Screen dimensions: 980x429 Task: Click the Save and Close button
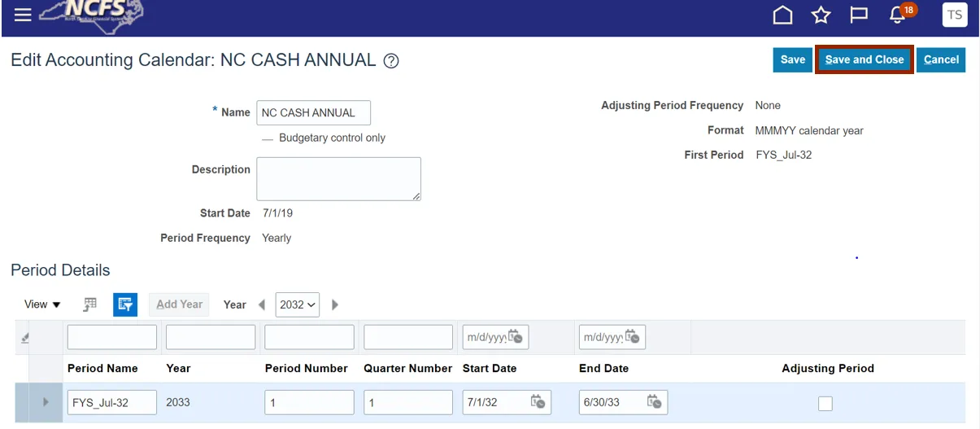(x=864, y=59)
